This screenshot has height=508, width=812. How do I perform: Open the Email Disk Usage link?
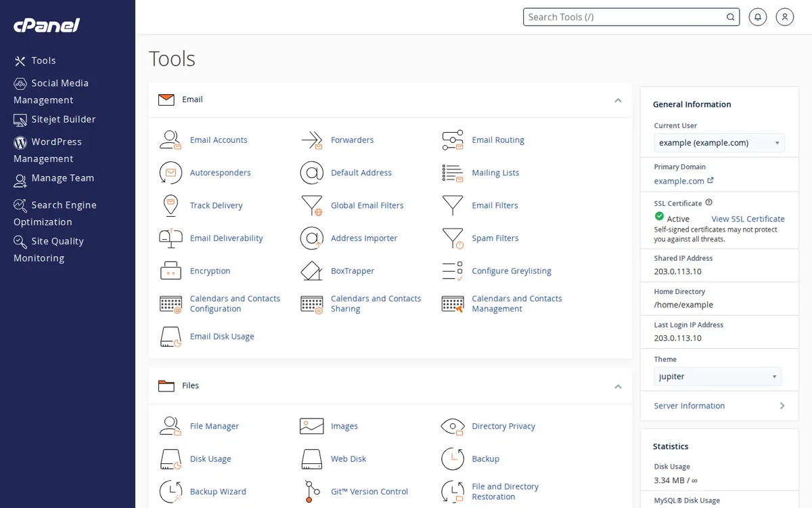(x=222, y=337)
